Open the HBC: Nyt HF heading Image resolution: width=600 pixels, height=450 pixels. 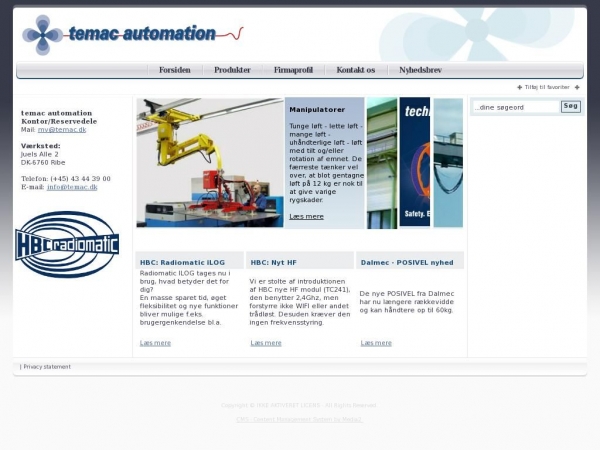[274, 262]
